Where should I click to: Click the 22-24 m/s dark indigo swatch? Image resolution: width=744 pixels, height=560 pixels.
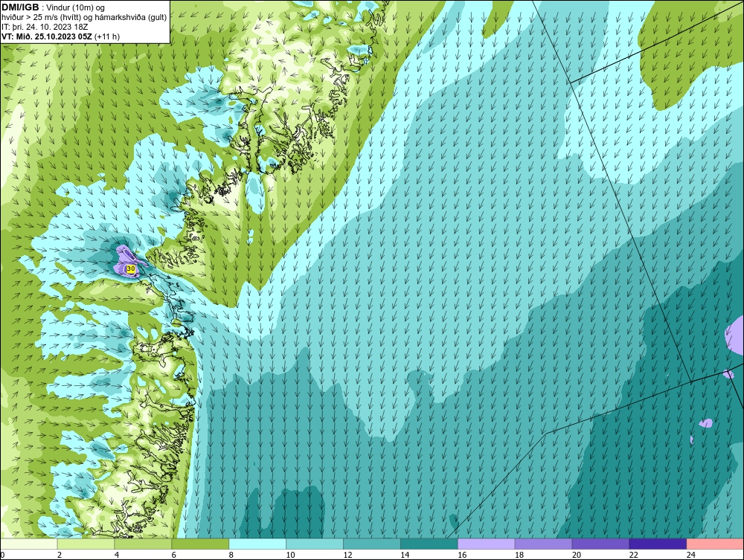[658, 544]
